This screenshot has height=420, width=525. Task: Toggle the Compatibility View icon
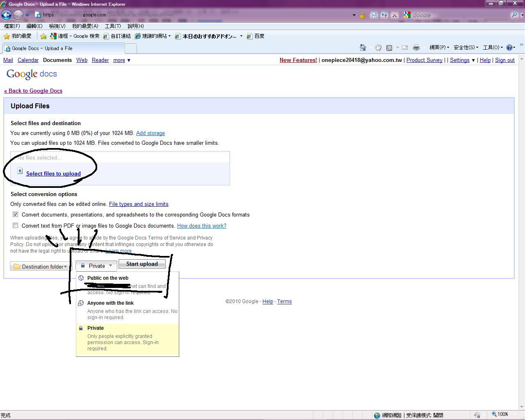[x=374, y=15]
